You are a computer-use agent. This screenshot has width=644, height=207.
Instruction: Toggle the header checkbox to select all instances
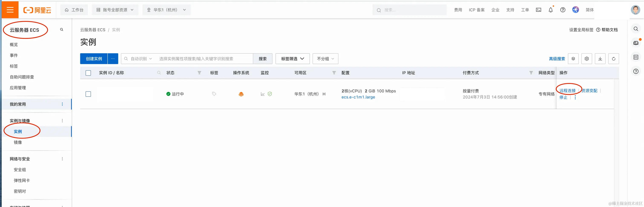[x=88, y=73]
